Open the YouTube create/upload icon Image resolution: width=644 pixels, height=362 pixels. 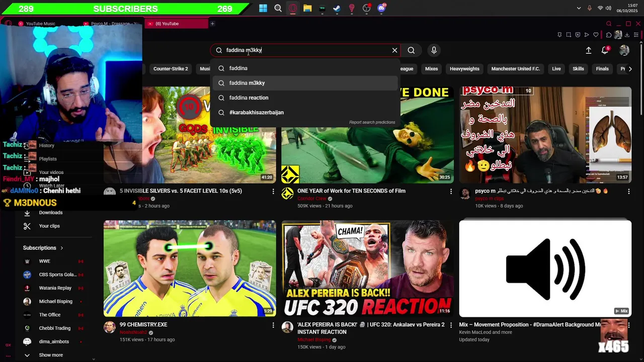[x=589, y=50]
